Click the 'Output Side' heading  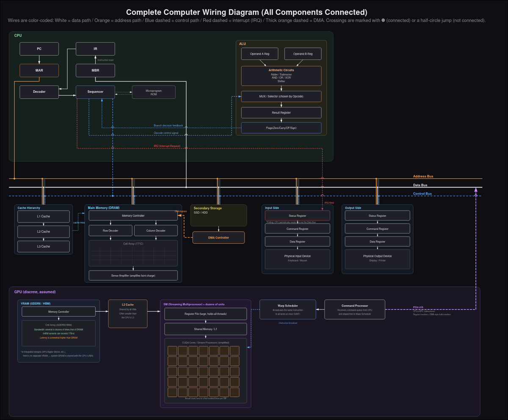353,208
